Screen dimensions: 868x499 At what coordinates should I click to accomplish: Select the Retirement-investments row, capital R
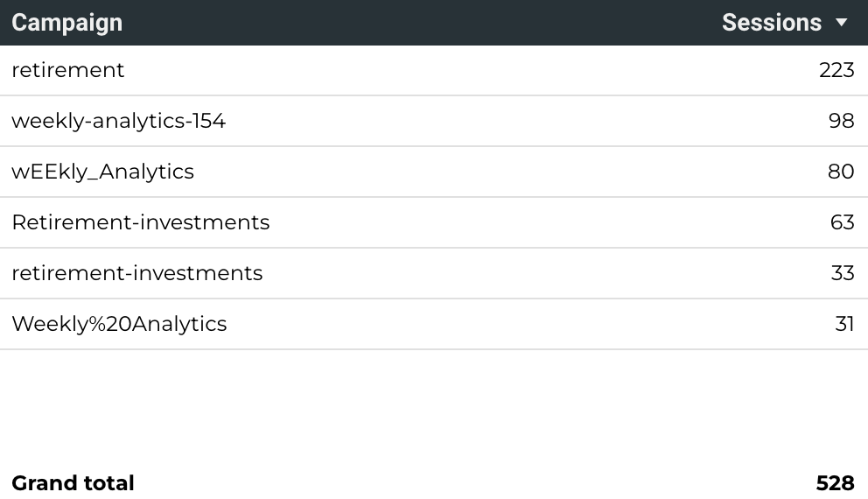pyautogui.click(x=434, y=222)
